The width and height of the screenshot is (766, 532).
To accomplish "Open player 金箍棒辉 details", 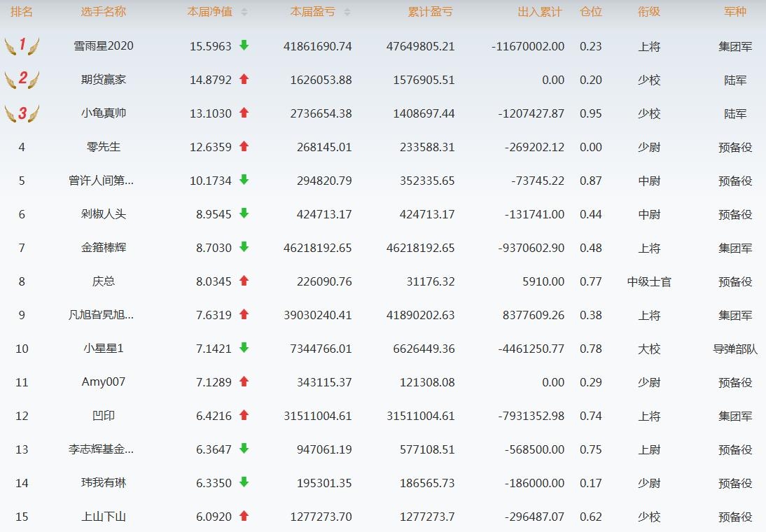I will point(104,248).
